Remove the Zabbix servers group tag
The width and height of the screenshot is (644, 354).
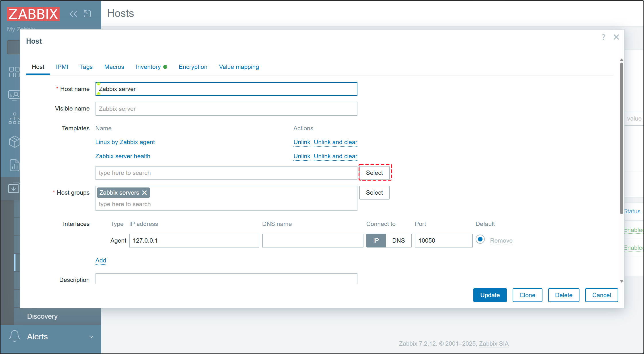click(x=145, y=193)
